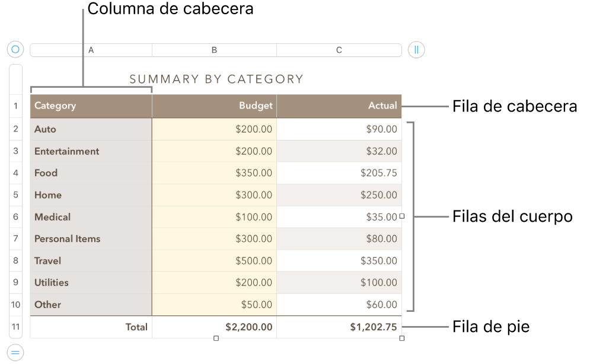590x364 pixels.
Task: Click the SUMMARY BY CATEGORY title
Action: coord(216,78)
